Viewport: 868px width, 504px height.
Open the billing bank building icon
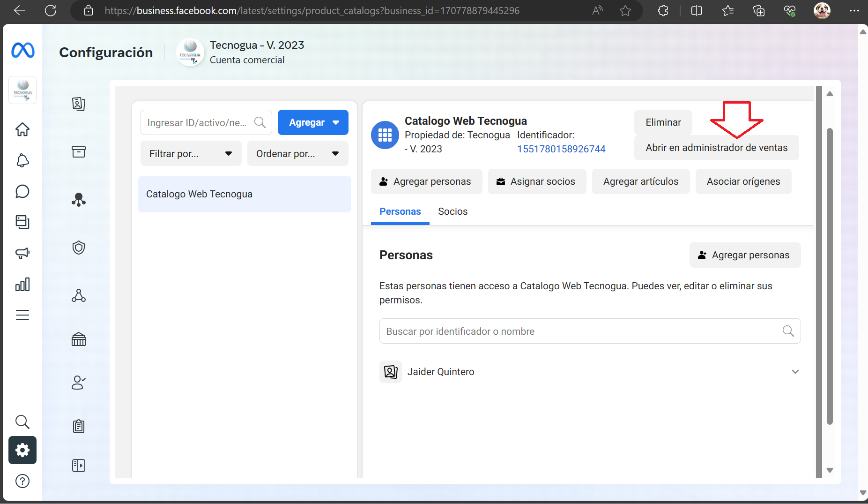pyautogui.click(x=79, y=339)
